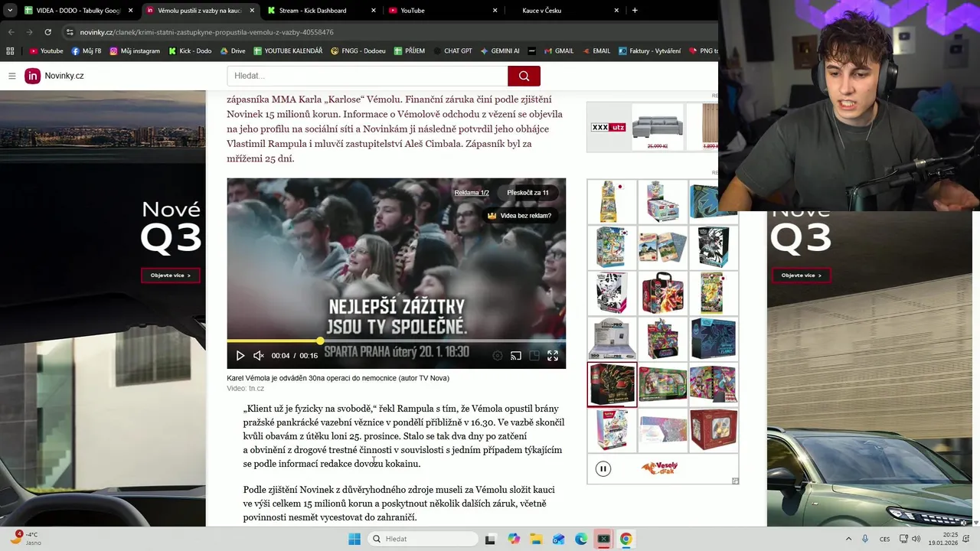
Task: Open File Explorer from the taskbar
Action: pos(536,539)
